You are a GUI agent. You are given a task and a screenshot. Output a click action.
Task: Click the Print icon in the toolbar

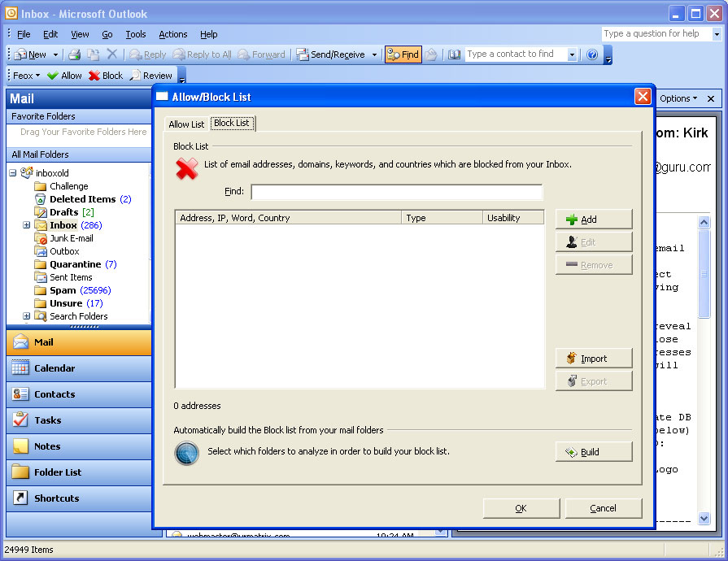pos(74,54)
